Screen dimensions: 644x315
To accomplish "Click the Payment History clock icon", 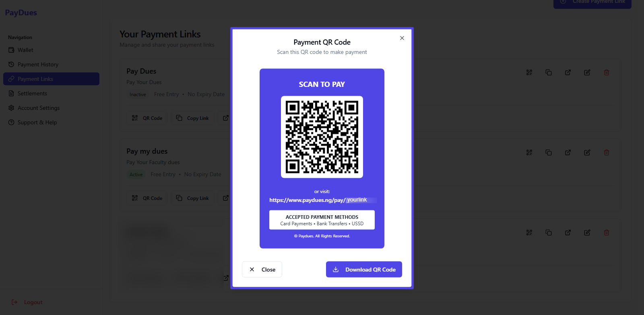I will 12,64.
